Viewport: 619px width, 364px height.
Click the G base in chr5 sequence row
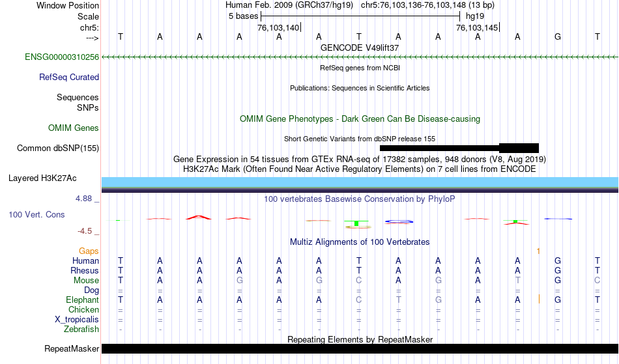pos(557,37)
